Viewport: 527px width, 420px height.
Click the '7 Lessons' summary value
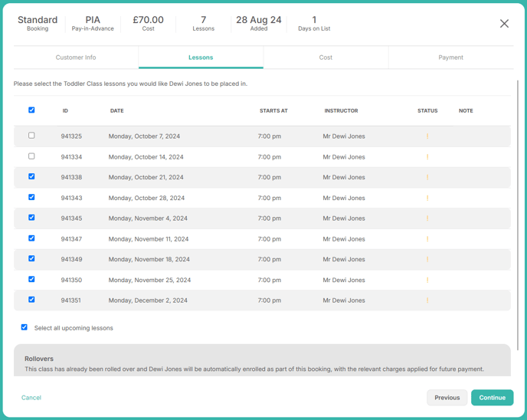tap(203, 24)
